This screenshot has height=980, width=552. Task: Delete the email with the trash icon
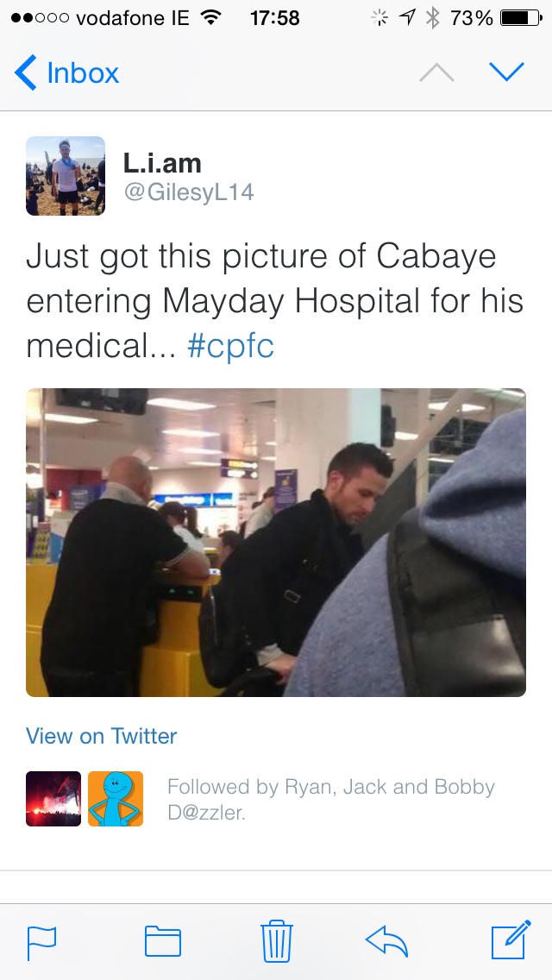tap(276, 940)
